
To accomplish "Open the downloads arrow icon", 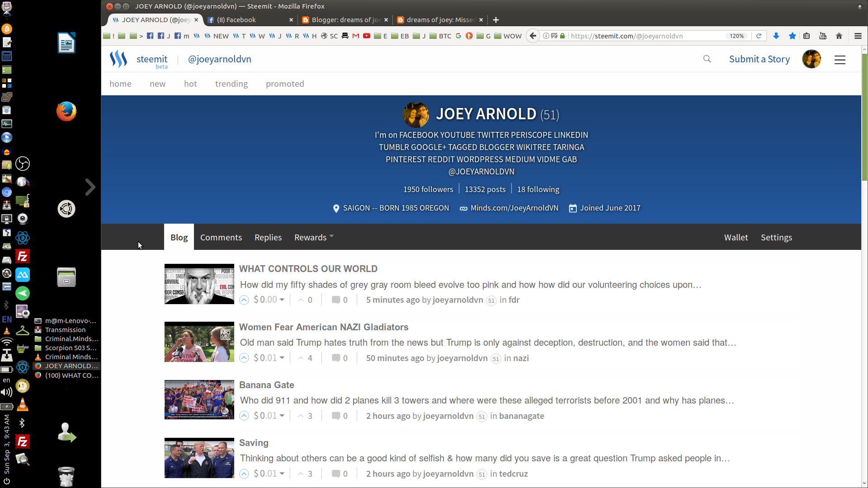I will [776, 36].
